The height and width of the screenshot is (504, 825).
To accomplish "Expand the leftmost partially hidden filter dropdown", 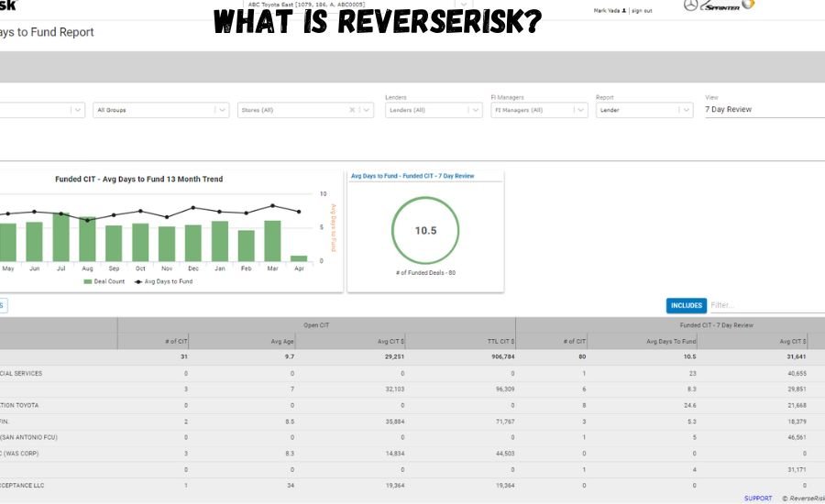I will [x=78, y=110].
